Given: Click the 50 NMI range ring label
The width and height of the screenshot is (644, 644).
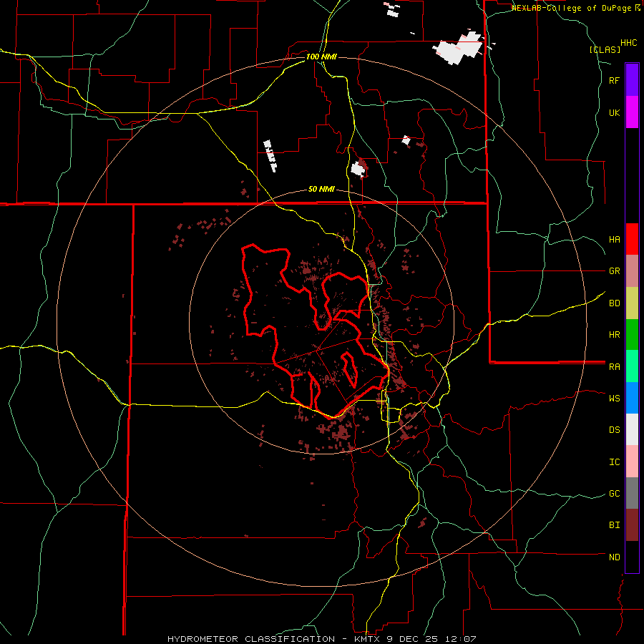Looking at the screenshot, I should (321, 190).
